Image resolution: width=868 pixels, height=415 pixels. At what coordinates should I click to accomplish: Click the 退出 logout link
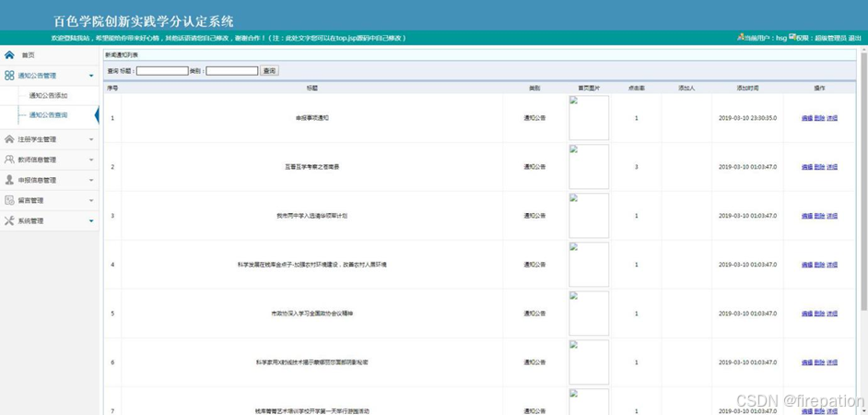855,38
